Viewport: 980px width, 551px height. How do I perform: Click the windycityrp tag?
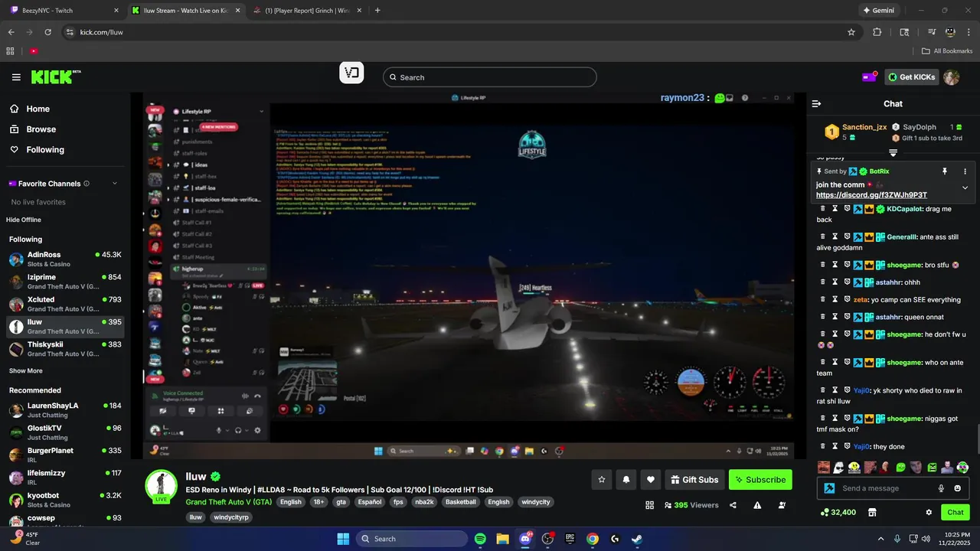[x=231, y=517]
